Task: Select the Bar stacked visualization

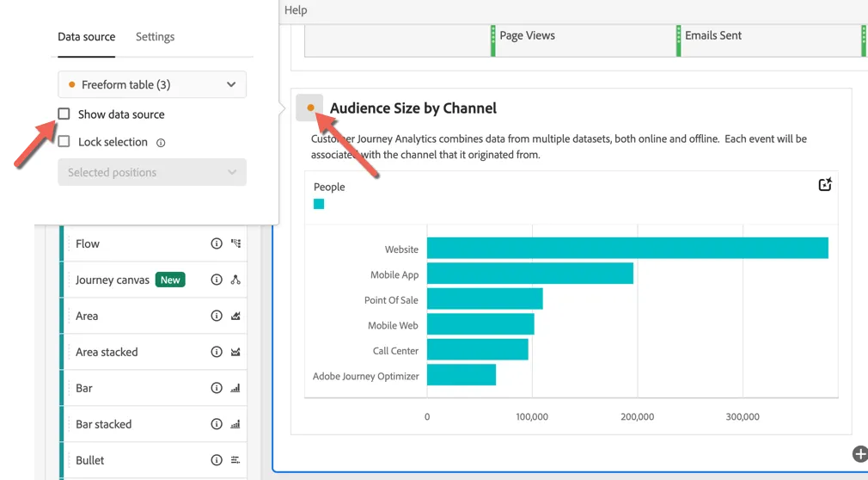Action: point(155,423)
